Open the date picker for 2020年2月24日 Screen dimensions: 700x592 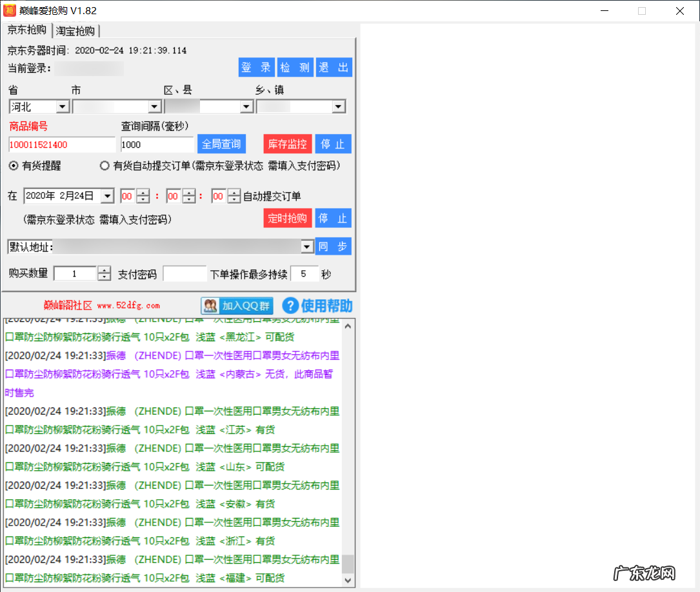[107, 196]
